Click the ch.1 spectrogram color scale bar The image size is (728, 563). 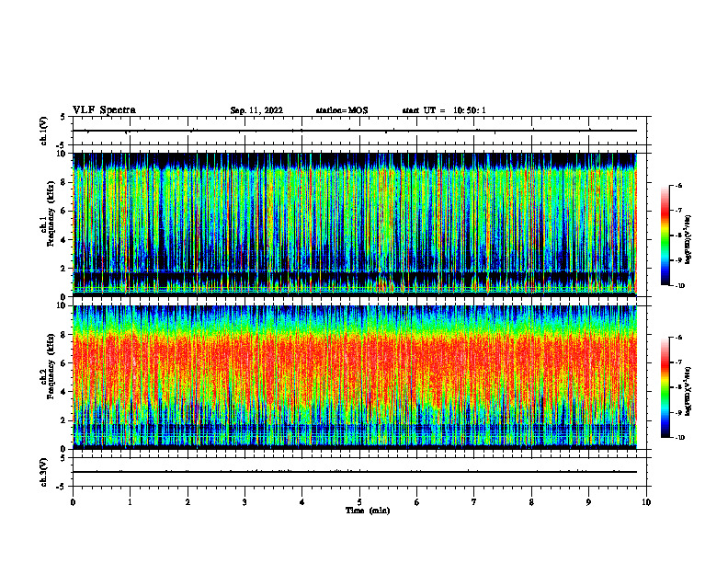coord(665,236)
